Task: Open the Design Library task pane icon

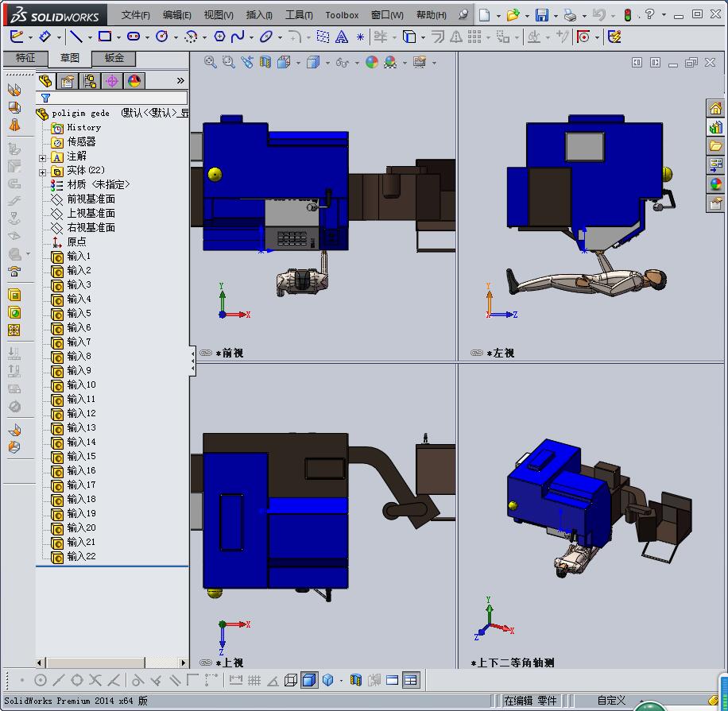Action: click(x=715, y=127)
